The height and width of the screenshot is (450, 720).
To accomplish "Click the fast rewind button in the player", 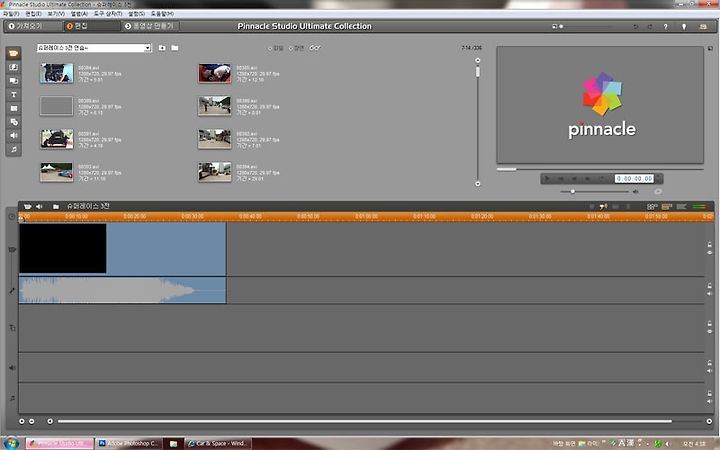I will tap(574, 178).
